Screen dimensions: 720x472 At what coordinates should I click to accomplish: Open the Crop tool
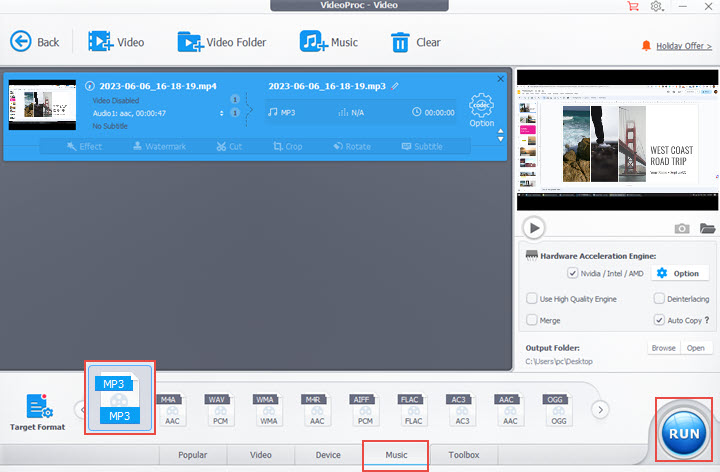point(287,146)
